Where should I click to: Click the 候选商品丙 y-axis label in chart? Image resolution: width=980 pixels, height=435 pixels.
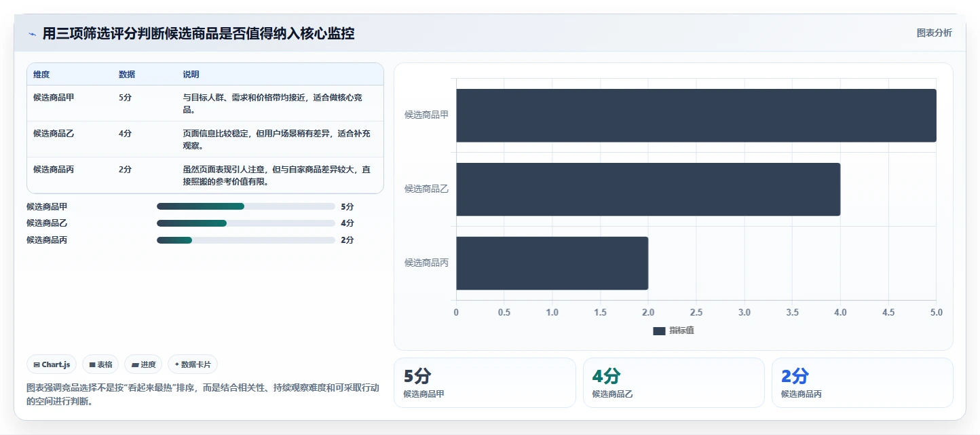[x=426, y=263]
